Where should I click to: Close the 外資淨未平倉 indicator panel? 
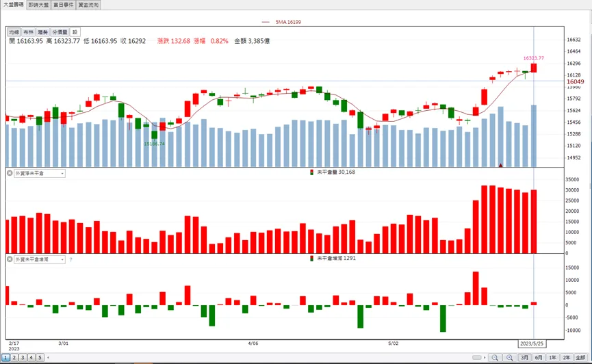(x=10, y=173)
